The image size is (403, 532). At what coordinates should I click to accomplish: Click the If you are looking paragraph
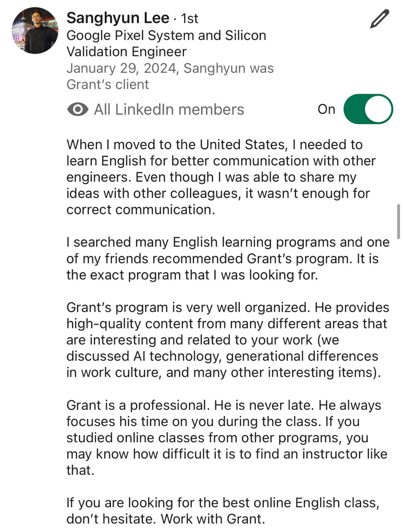pos(223,511)
